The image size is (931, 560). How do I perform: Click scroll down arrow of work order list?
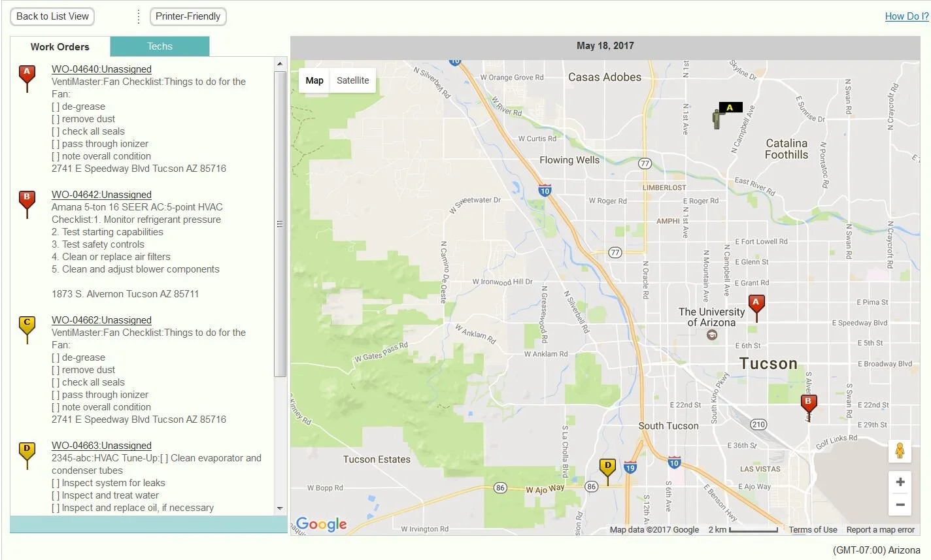click(280, 508)
